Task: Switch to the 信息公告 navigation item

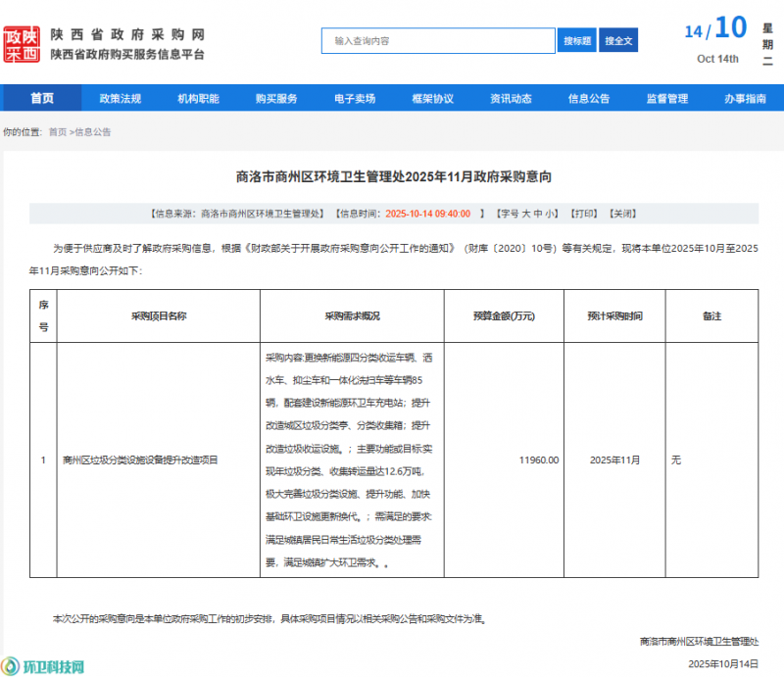Action: pos(589,99)
